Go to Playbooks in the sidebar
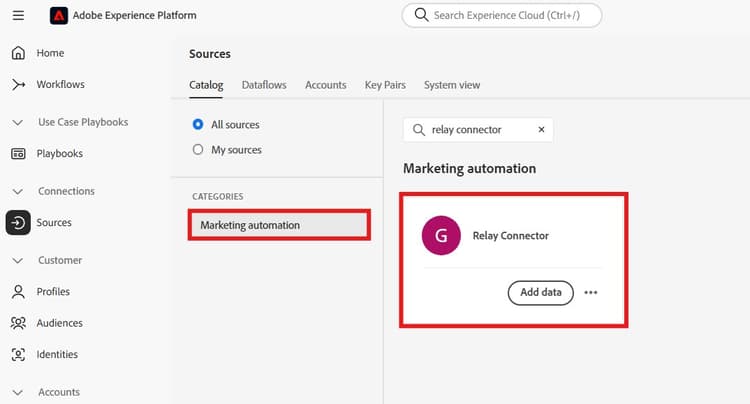750x404 pixels. (59, 154)
